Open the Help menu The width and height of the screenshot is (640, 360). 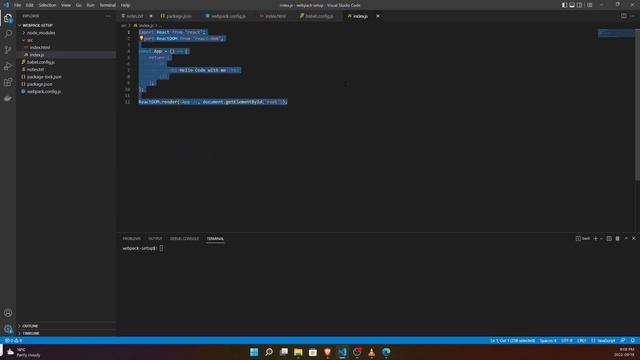[125, 5]
